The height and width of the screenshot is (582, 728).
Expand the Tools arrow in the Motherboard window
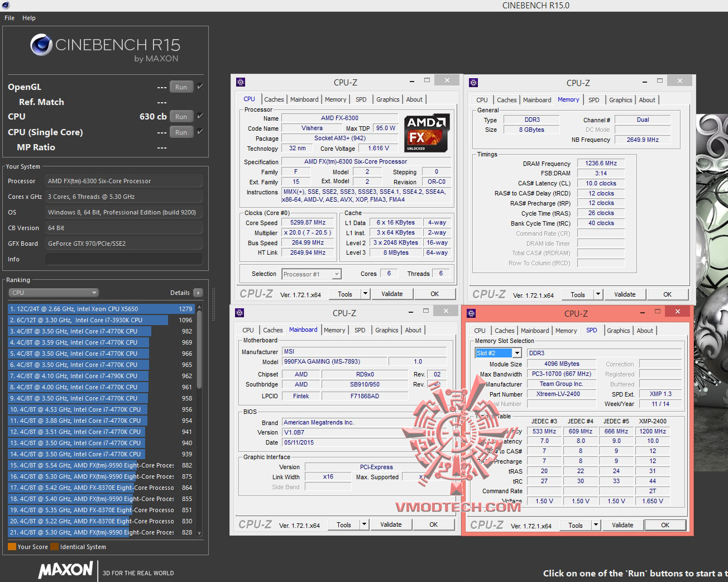click(364, 524)
